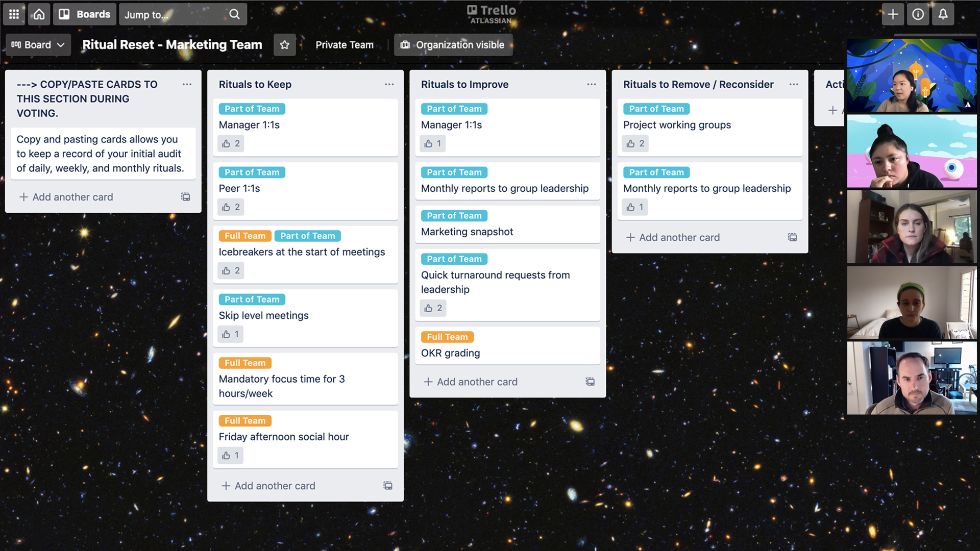
Task: Click the Atlassian Trello logo
Action: 490,13
